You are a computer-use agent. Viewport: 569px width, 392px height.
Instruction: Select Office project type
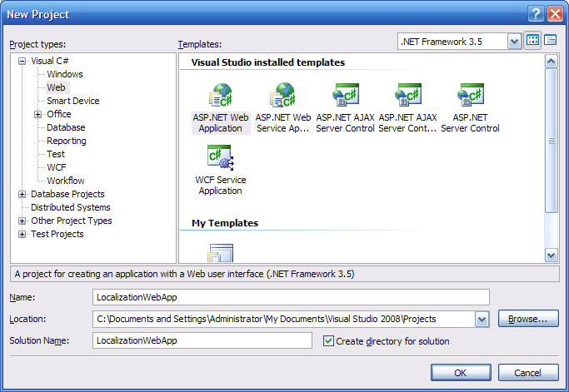59,114
